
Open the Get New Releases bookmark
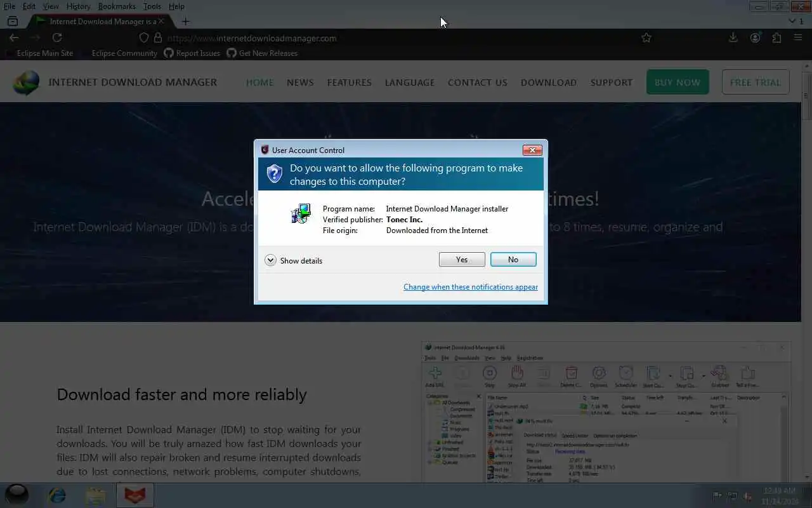click(x=262, y=53)
